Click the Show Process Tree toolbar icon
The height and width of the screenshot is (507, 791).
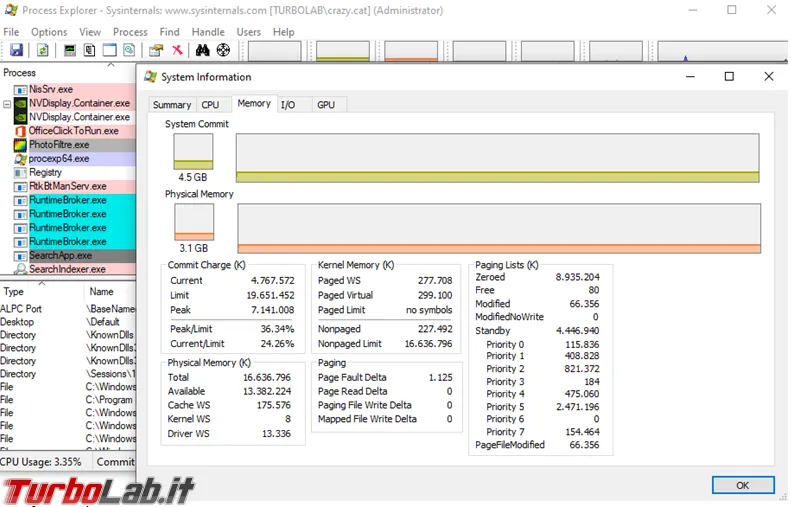coord(90,50)
